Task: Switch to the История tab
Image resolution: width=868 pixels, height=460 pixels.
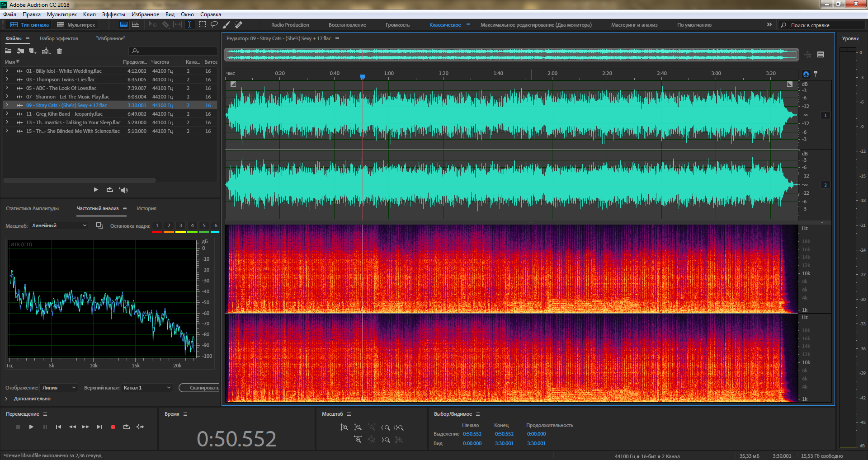Action: pos(146,208)
